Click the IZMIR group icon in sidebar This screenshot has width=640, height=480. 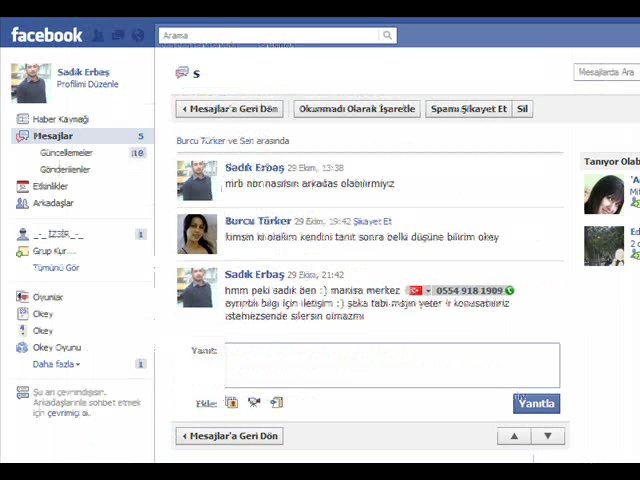pyautogui.click(x=22, y=234)
